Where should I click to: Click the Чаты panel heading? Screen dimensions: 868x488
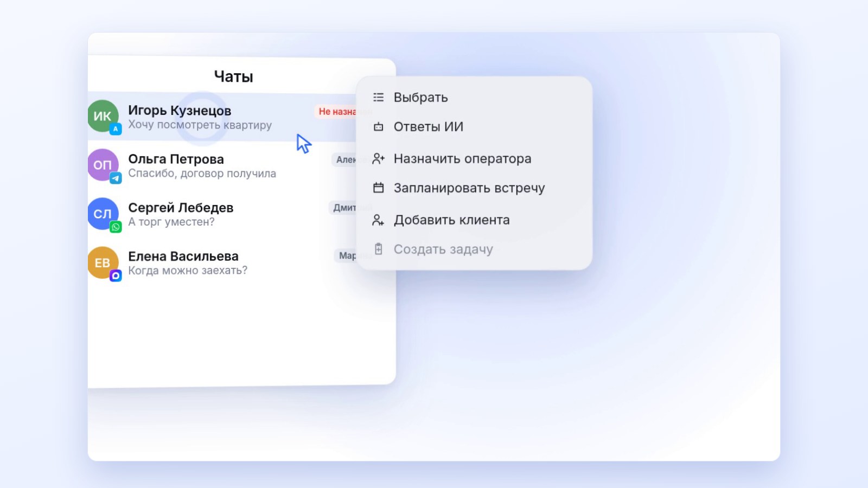coord(233,76)
